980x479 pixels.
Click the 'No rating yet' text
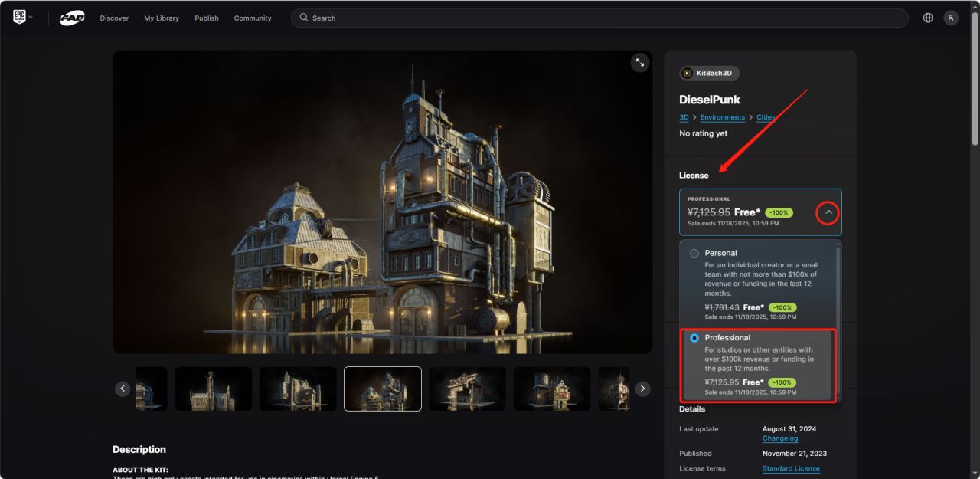click(703, 133)
